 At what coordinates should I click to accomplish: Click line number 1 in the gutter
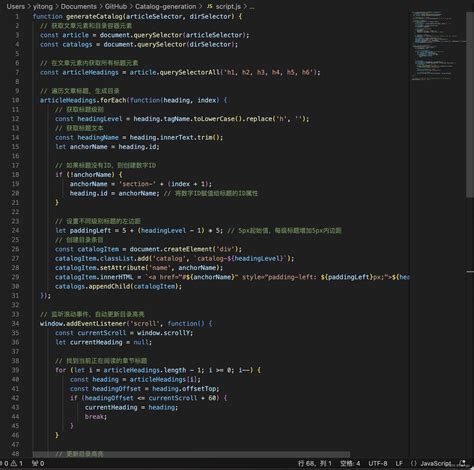click(x=17, y=16)
